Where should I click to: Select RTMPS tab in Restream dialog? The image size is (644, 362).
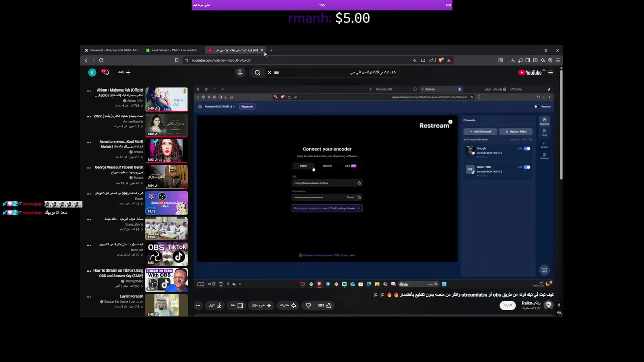click(x=327, y=166)
